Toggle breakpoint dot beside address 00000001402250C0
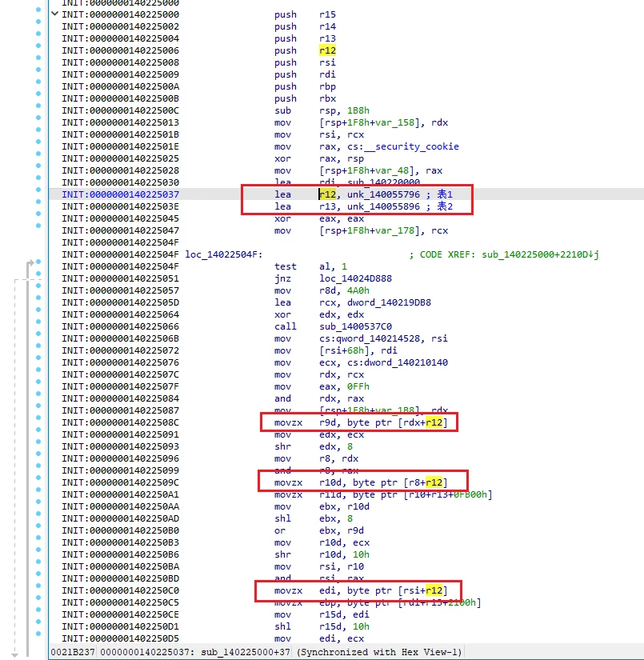The width and height of the screenshot is (644, 660). coord(38,586)
